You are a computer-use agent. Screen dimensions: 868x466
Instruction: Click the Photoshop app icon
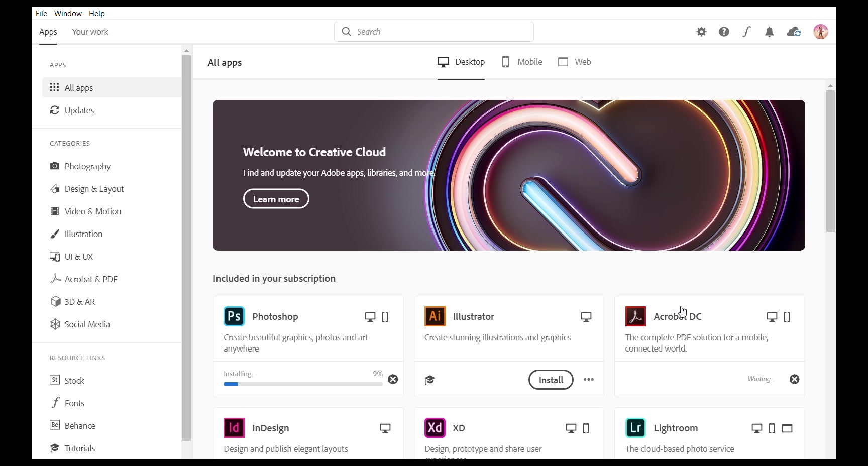tap(234, 316)
